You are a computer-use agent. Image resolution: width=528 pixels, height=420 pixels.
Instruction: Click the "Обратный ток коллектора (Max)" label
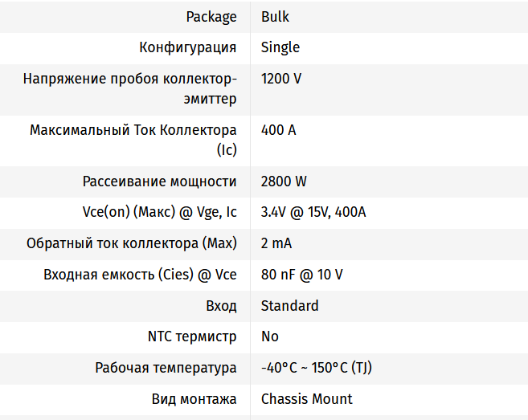pyautogui.click(x=131, y=243)
